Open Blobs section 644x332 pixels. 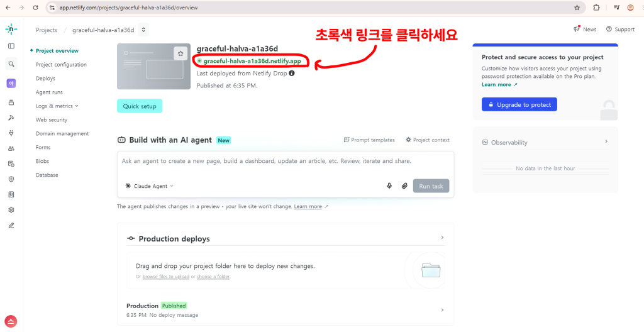point(42,161)
